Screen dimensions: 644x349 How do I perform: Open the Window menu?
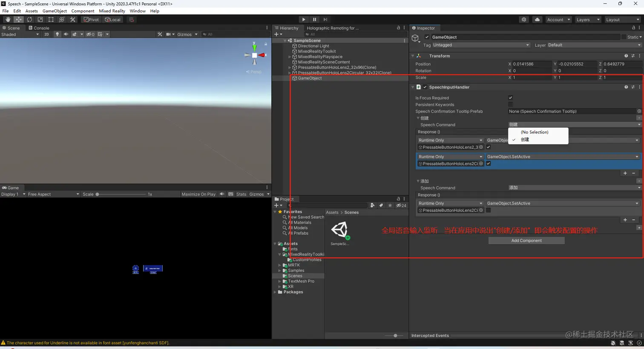tap(138, 11)
